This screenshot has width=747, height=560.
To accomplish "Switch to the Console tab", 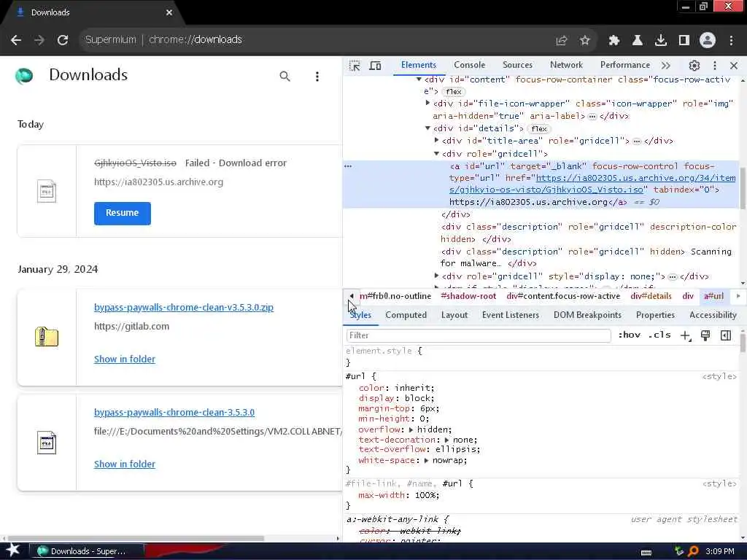I will [469, 65].
